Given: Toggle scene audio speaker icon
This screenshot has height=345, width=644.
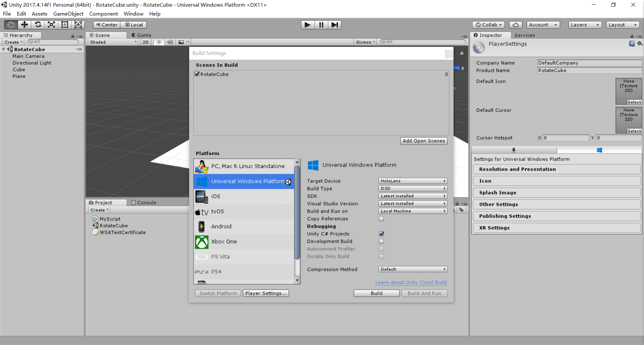Looking at the screenshot, I should 170,42.
